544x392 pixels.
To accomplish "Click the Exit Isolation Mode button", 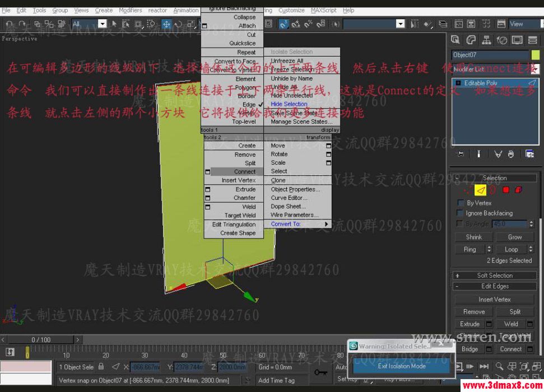I will (x=400, y=366).
